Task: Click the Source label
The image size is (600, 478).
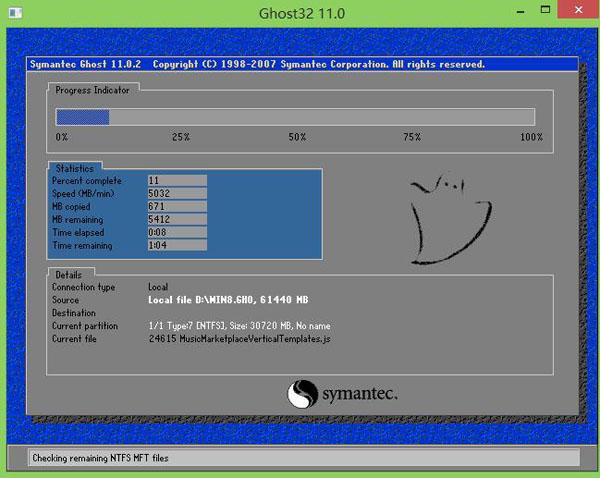Action: pyautogui.click(x=65, y=300)
